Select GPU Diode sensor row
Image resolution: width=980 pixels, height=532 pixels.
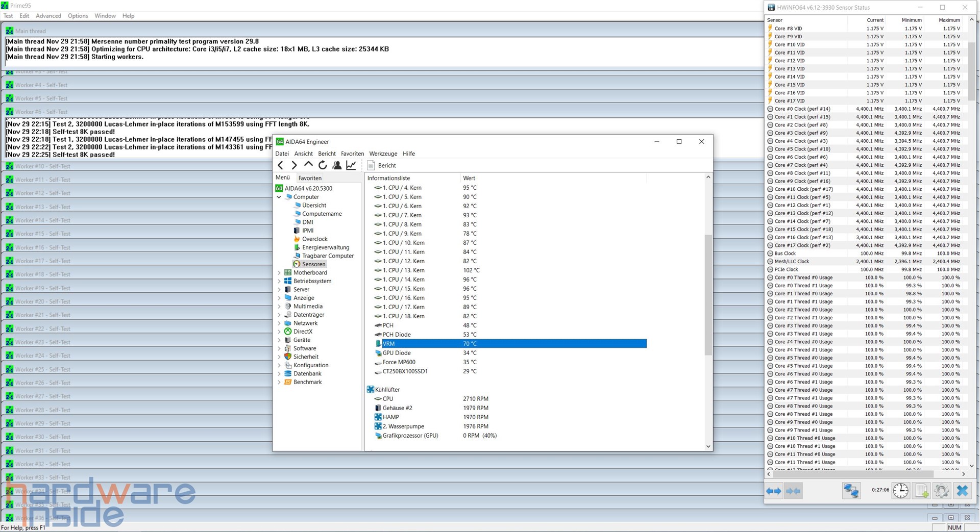click(x=510, y=353)
